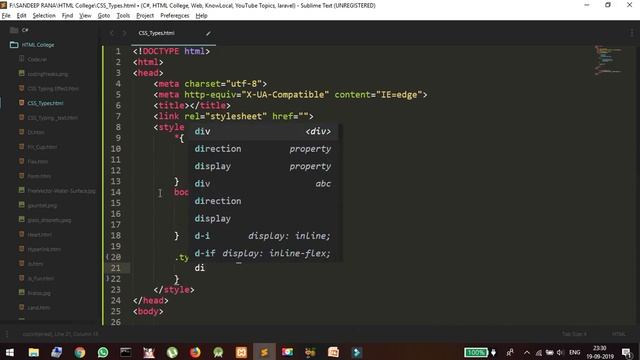Open the Action Center notifications
The height and width of the screenshot is (360, 640).
(x=627, y=352)
